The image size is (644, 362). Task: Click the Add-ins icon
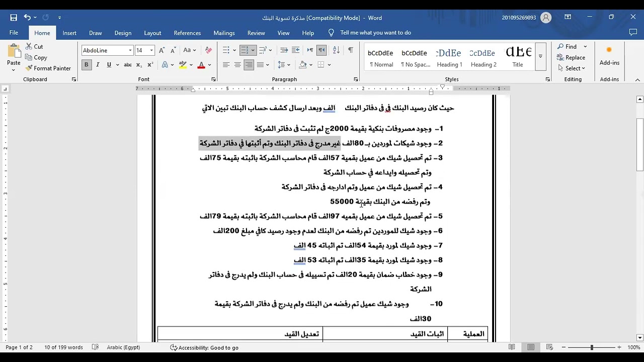pyautogui.click(x=609, y=55)
